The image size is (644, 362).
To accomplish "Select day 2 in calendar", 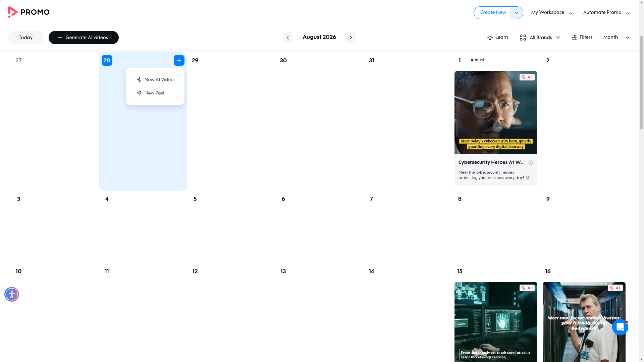I will coord(548,61).
